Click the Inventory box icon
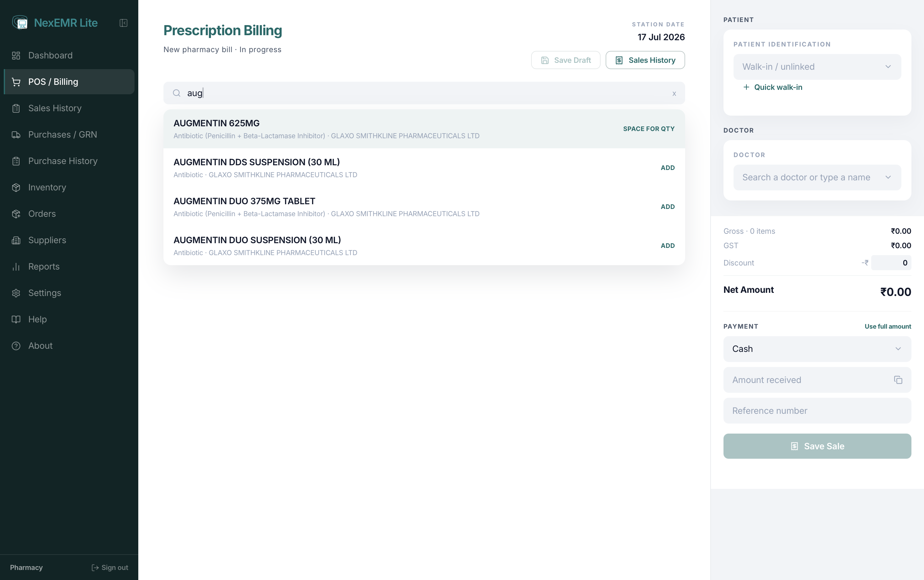The height and width of the screenshot is (580, 924). click(x=16, y=188)
